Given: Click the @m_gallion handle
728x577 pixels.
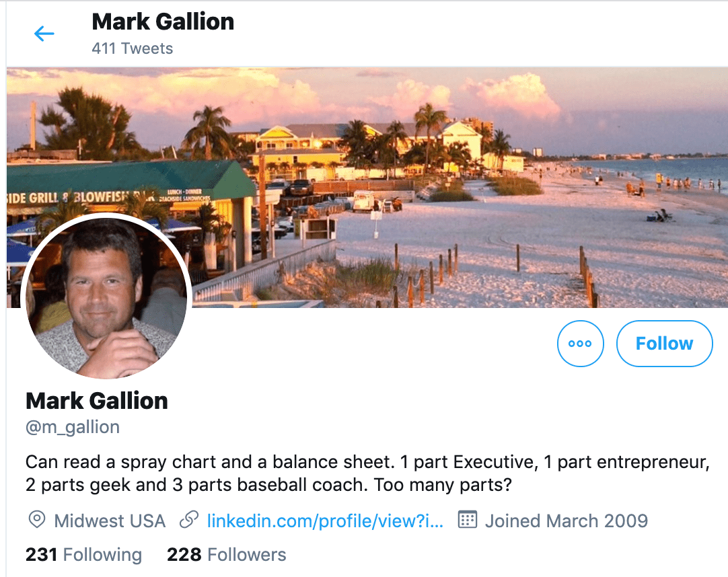Looking at the screenshot, I should pyautogui.click(x=72, y=427).
